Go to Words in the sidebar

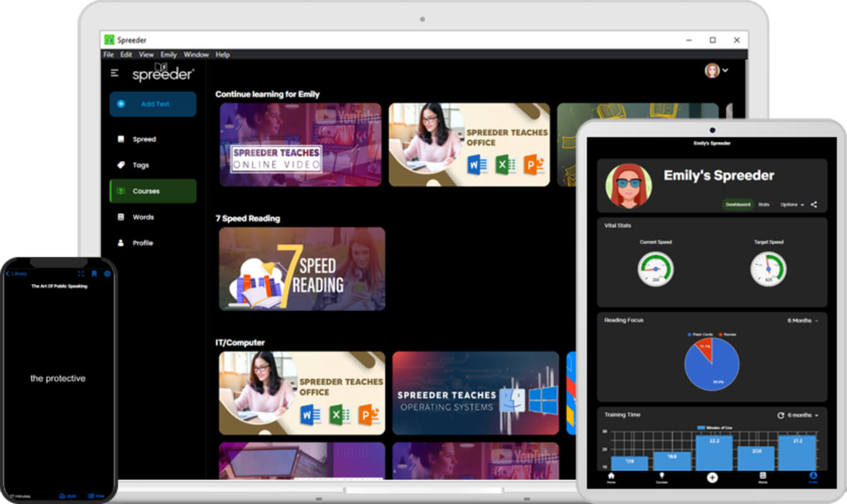(153, 217)
